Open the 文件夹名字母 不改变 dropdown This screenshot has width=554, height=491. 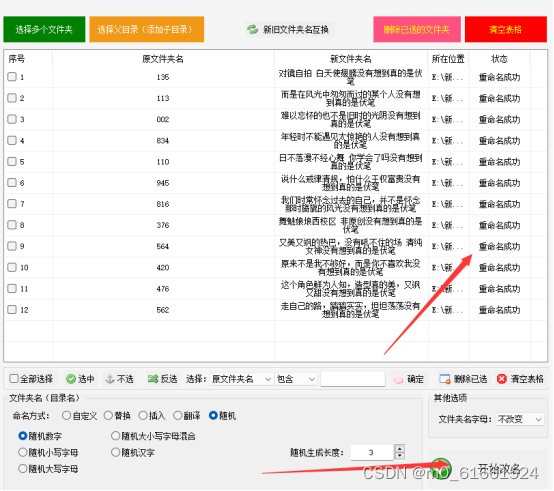(520, 419)
